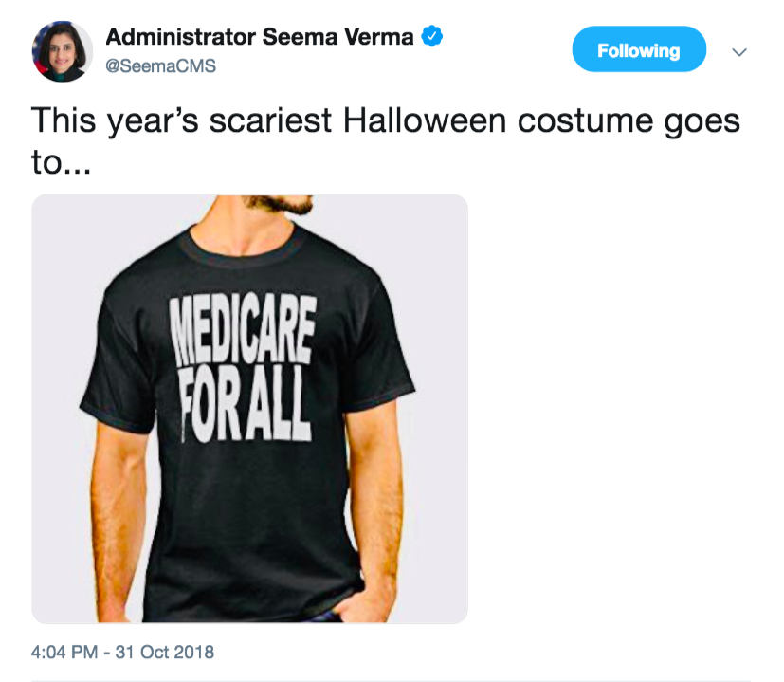Image resolution: width=784 pixels, height=682 pixels.
Task: Unfollow by clicking the Following button
Action: [x=639, y=47]
